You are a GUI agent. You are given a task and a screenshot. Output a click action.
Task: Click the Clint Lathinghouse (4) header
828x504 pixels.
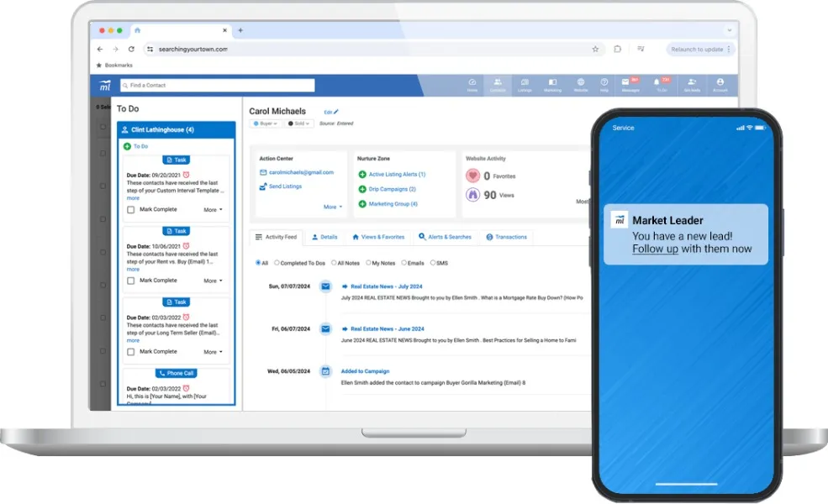(177, 130)
